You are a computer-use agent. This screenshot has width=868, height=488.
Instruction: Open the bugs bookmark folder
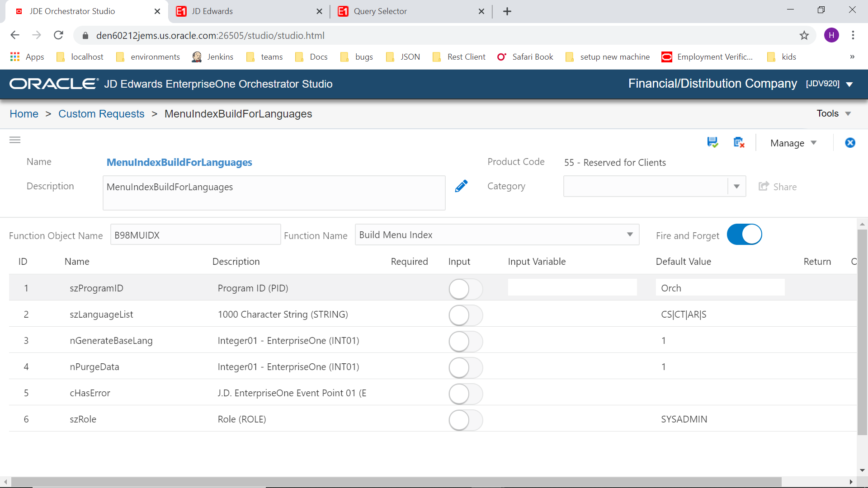tap(357, 57)
